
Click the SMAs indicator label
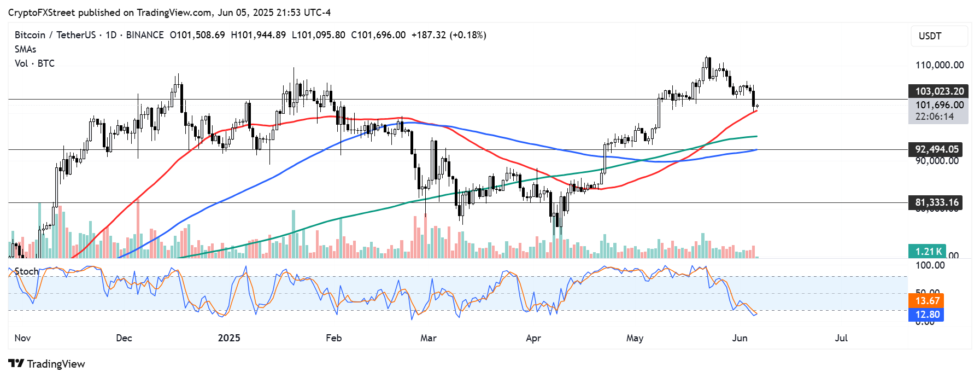click(x=25, y=49)
